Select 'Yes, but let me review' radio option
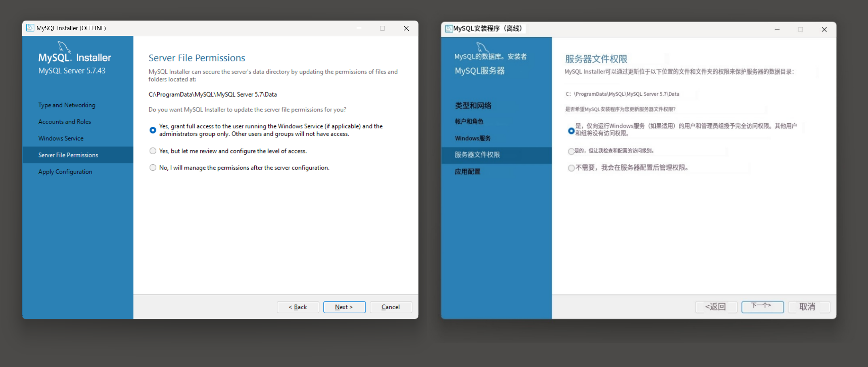This screenshot has height=367, width=868. (x=153, y=151)
